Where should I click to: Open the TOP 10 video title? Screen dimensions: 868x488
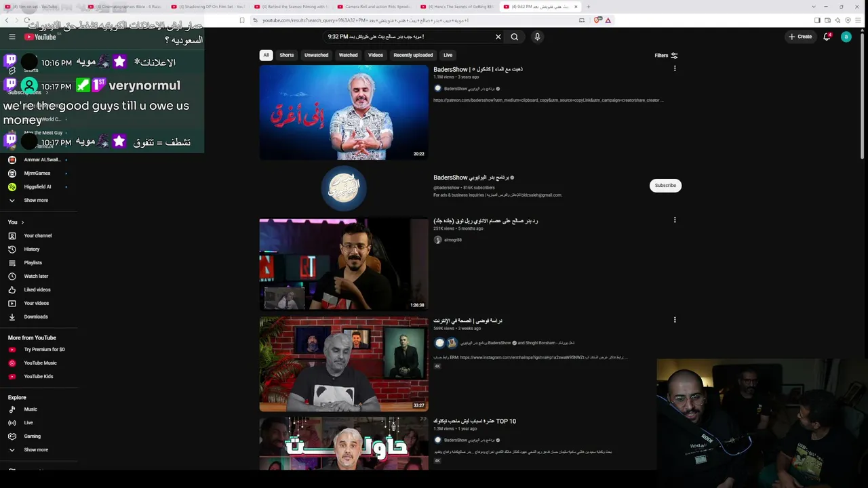pos(475,422)
